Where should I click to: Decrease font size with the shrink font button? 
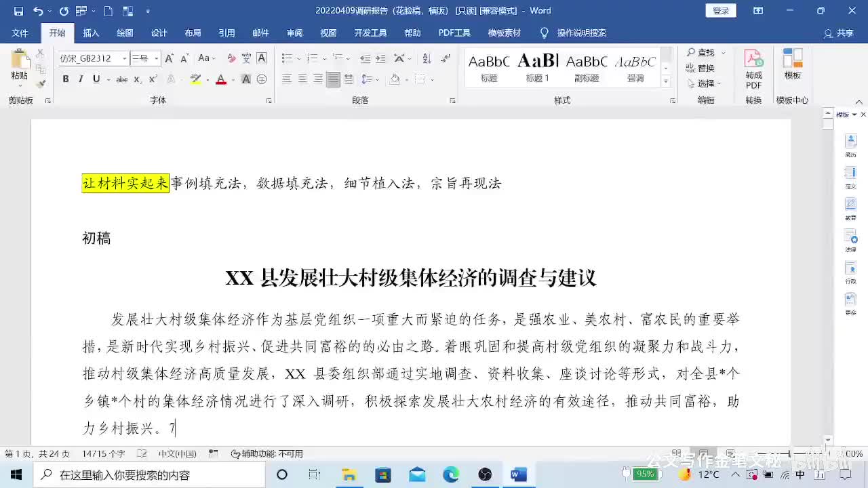point(184,58)
